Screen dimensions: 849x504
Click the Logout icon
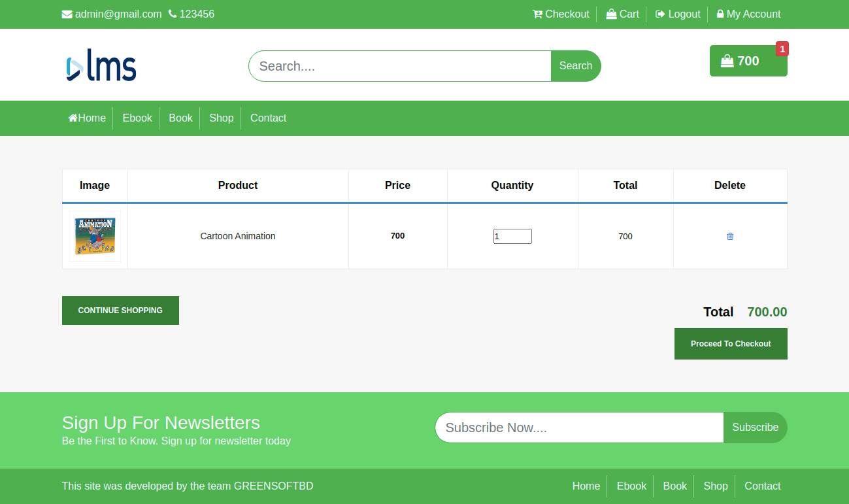click(660, 14)
